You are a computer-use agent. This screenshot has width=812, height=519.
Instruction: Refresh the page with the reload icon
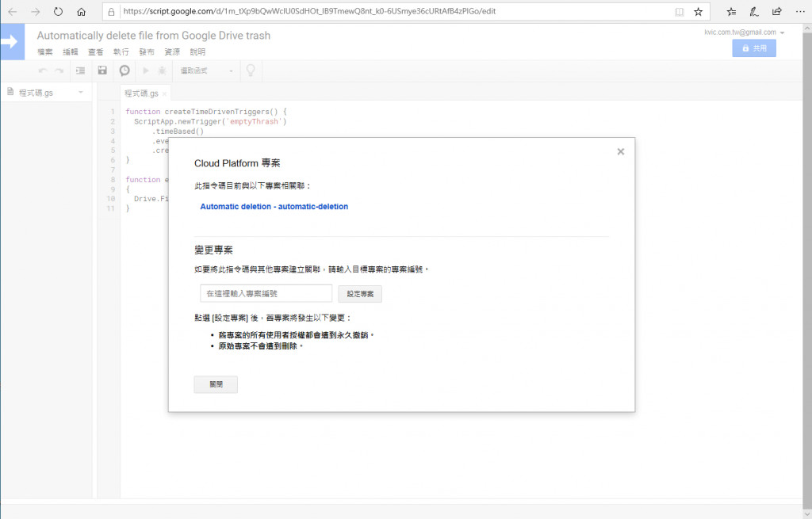click(58, 11)
